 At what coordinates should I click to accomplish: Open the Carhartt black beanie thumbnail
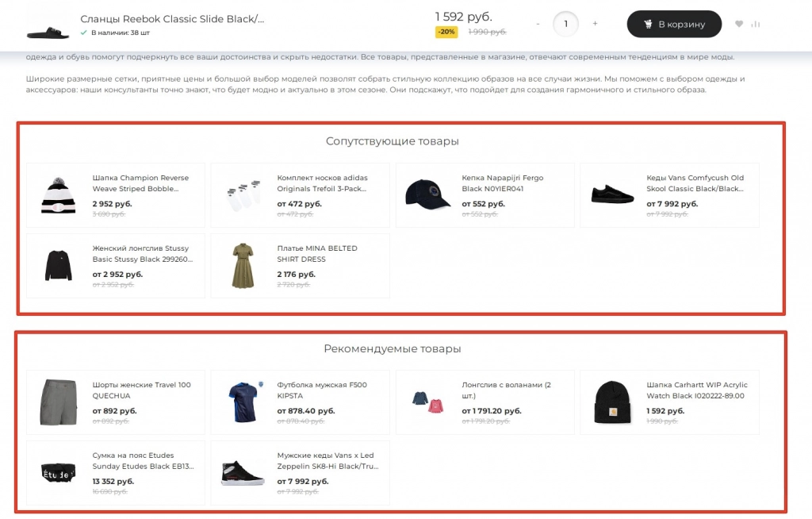613,402
